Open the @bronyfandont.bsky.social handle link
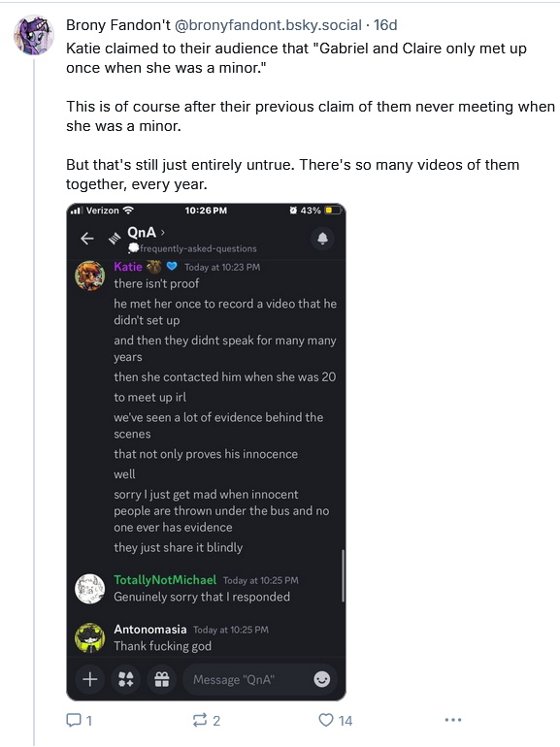Screen dimensions: 560x747 (x=268, y=25)
